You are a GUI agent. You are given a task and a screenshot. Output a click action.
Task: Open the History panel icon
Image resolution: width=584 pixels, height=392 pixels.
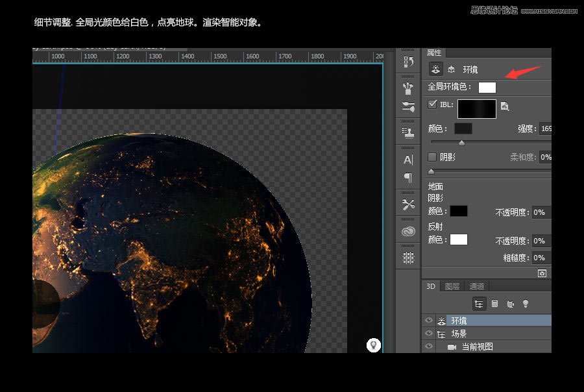(408, 62)
